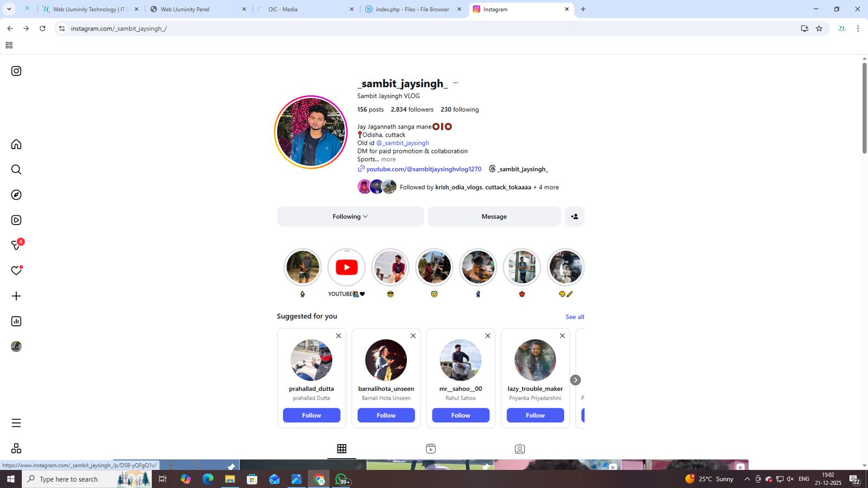Open the Dashboard chart icon in sidebar
Image resolution: width=868 pixels, height=488 pixels.
[16, 322]
